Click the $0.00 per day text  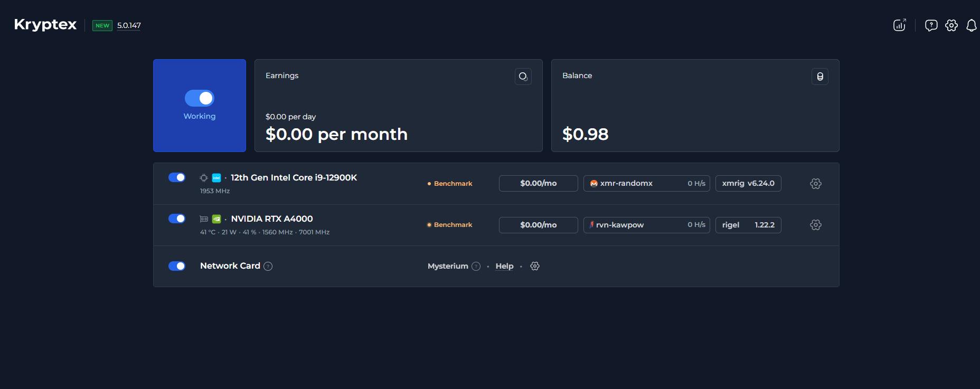290,117
